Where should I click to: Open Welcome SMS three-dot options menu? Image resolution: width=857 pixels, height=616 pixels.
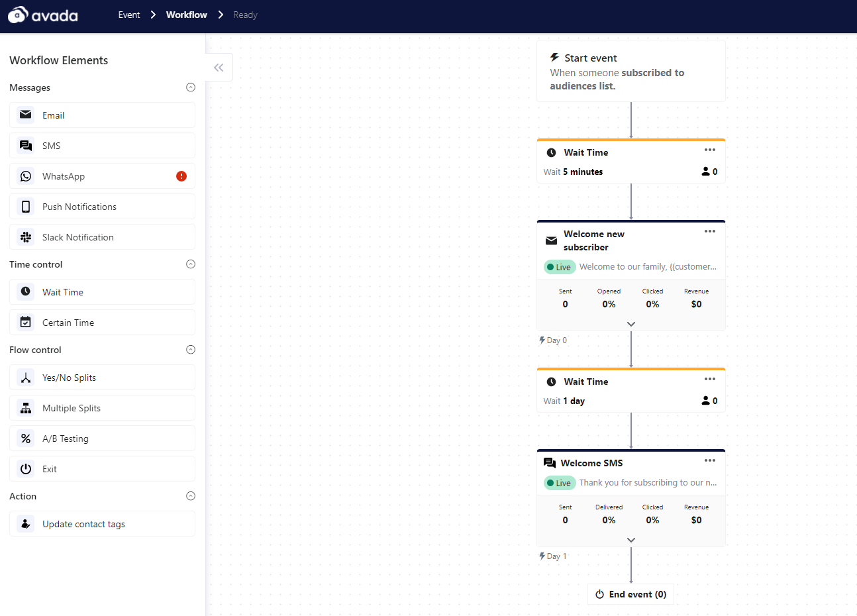point(710,460)
